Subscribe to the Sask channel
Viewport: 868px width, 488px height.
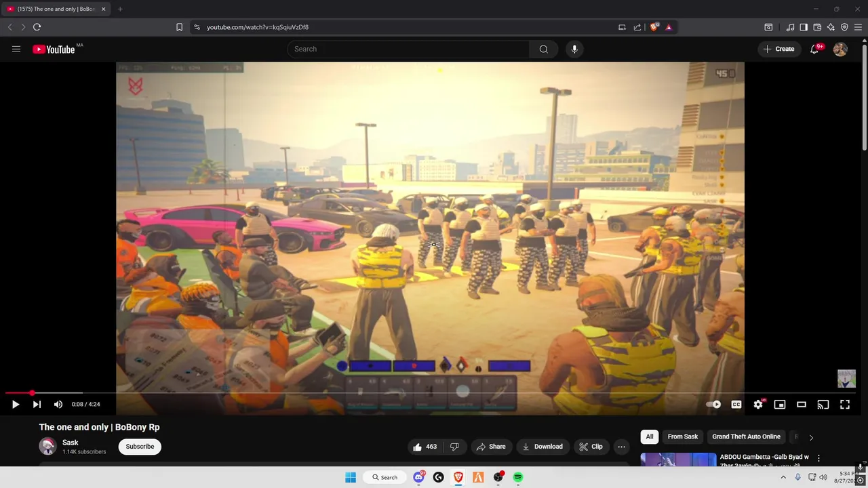(140, 447)
